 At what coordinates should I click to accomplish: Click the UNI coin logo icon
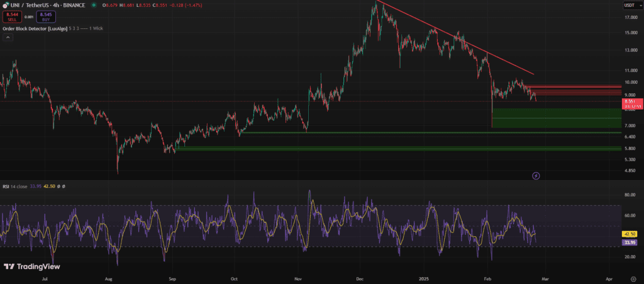(x=6, y=5)
